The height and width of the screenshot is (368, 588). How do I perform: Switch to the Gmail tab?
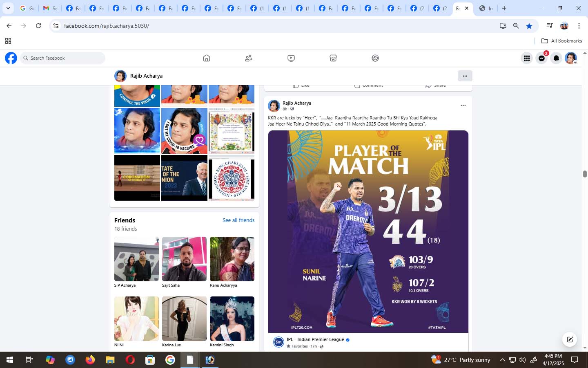point(50,8)
